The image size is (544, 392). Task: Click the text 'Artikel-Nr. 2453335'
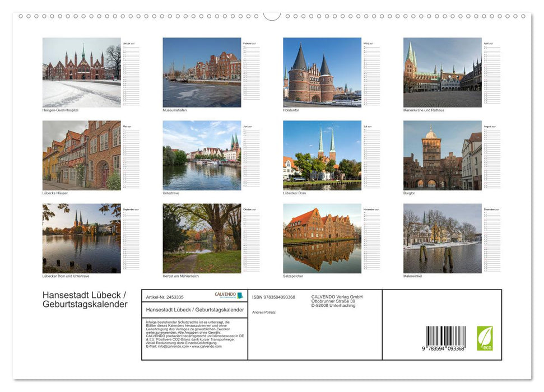[x=165, y=297]
